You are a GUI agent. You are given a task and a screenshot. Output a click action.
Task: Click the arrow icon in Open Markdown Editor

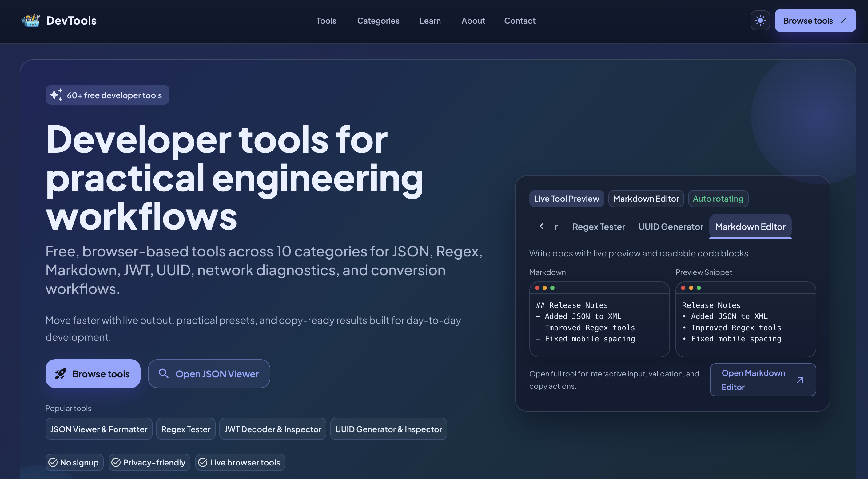[800, 380]
